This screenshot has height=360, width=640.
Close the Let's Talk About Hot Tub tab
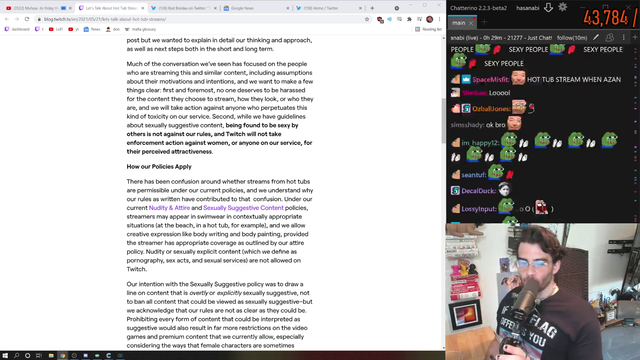pyautogui.click(x=142, y=8)
